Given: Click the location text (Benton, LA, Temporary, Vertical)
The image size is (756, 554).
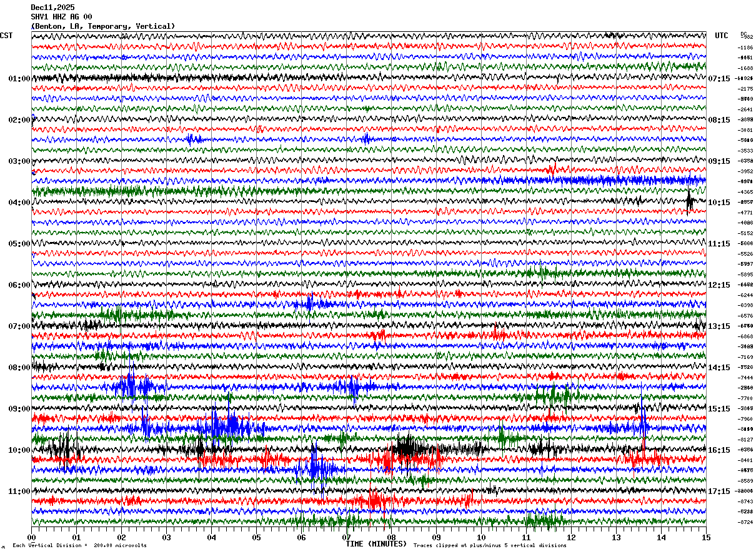Looking at the screenshot, I should 103,26.
